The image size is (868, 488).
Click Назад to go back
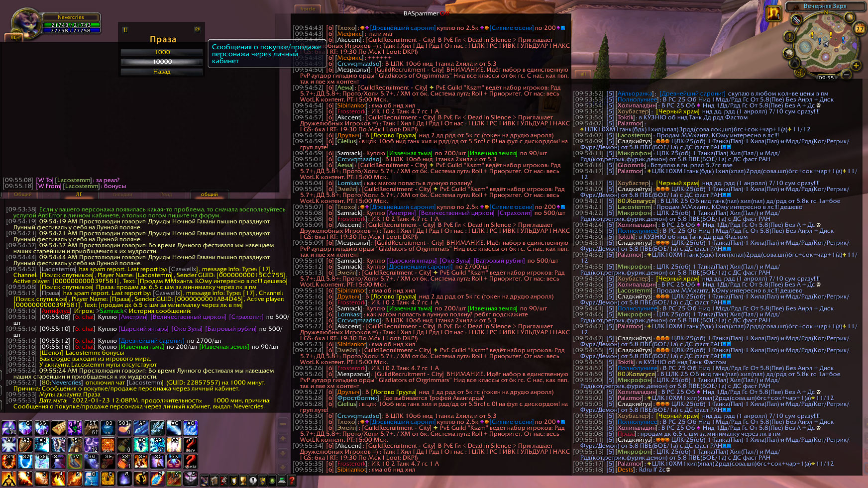(162, 72)
